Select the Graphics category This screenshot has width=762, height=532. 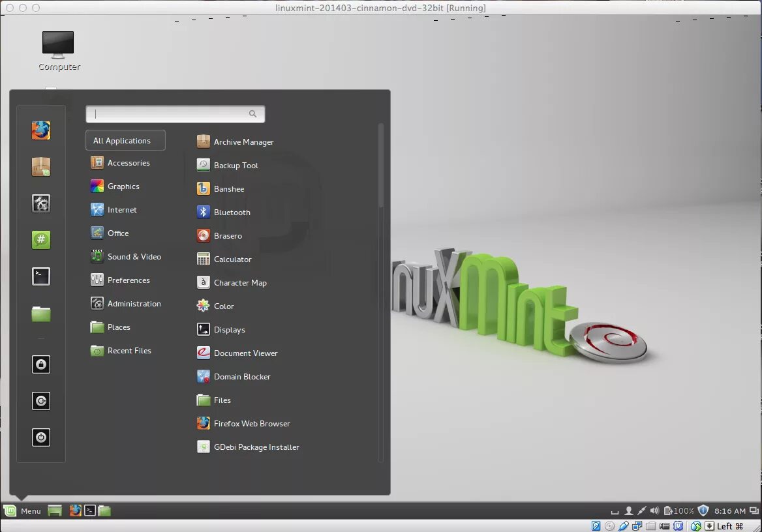115,186
